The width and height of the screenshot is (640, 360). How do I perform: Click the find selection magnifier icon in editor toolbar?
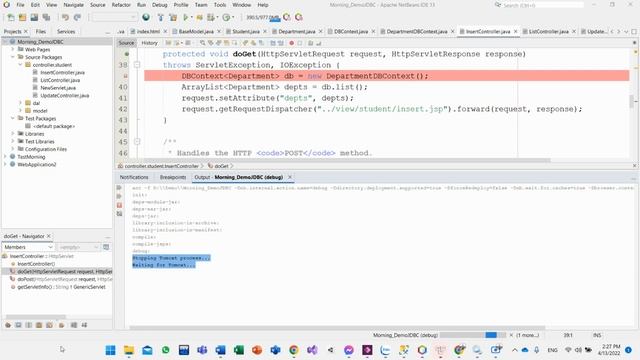(202, 43)
